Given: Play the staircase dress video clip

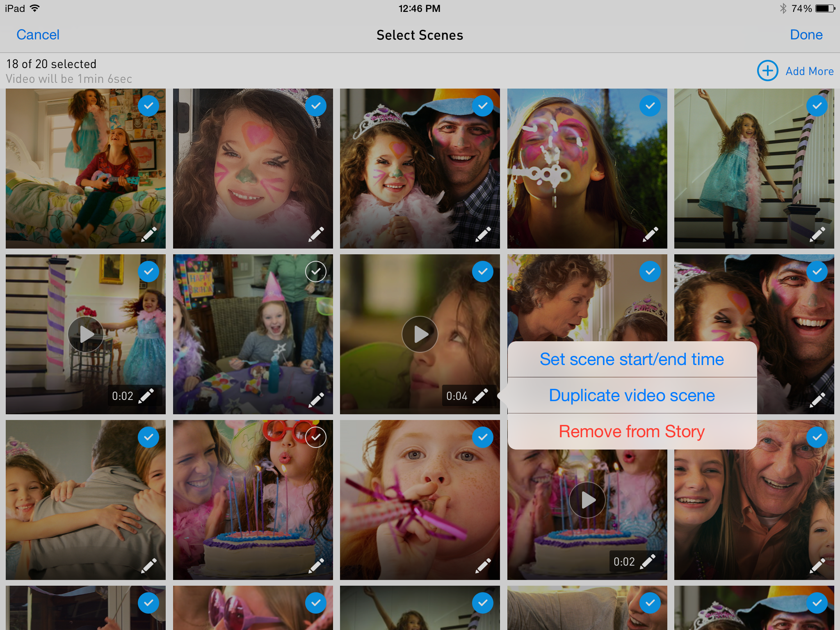Looking at the screenshot, I should pyautogui.click(x=86, y=334).
